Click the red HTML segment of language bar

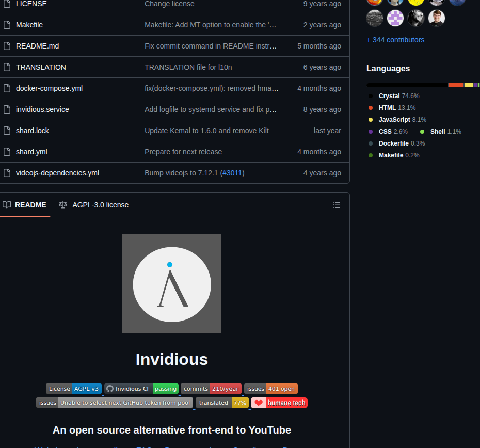click(x=456, y=85)
